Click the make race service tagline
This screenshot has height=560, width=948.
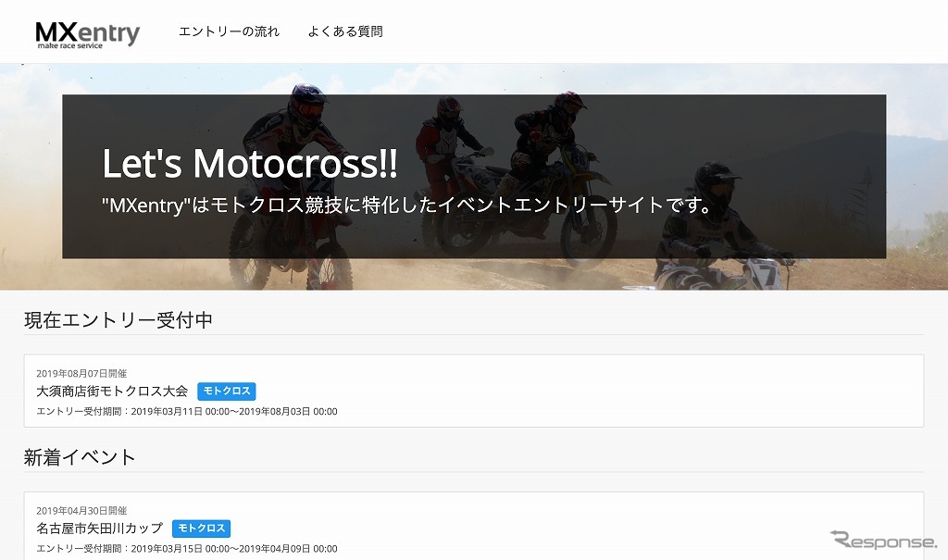click(x=69, y=45)
